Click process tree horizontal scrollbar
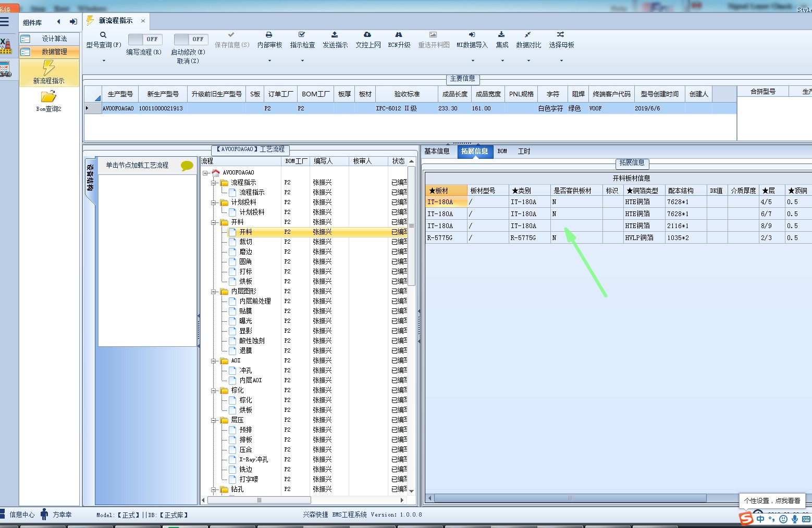 pos(259,500)
